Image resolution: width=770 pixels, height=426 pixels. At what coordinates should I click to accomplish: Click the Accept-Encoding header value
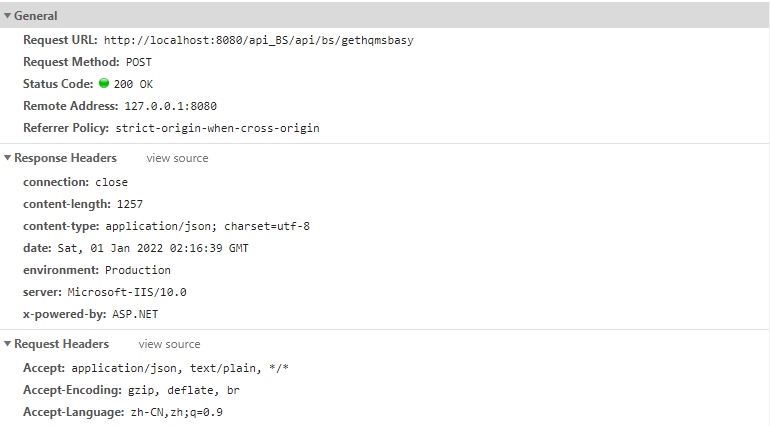[x=183, y=390]
